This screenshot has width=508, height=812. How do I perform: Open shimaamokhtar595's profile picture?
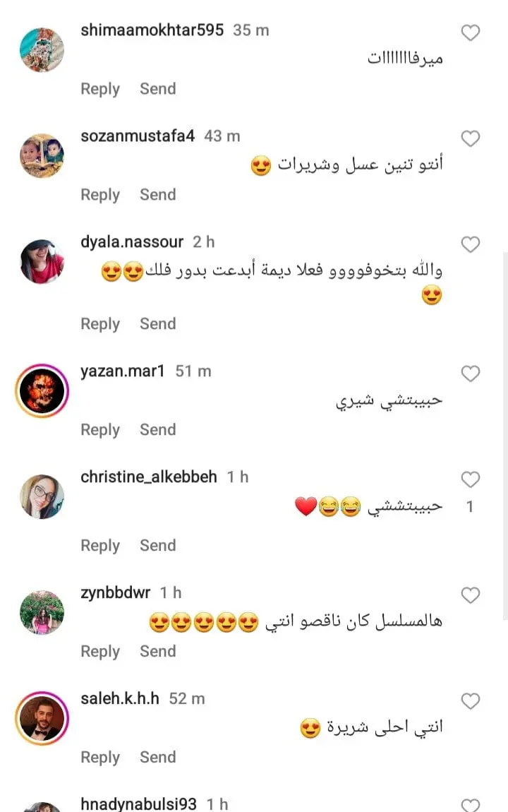coord(42,49)
